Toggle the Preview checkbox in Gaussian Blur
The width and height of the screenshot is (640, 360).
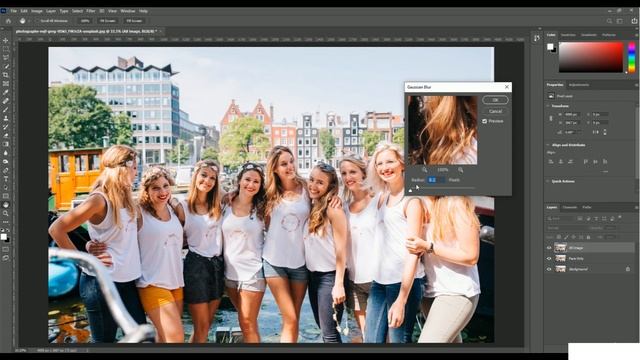pos(484,121)
